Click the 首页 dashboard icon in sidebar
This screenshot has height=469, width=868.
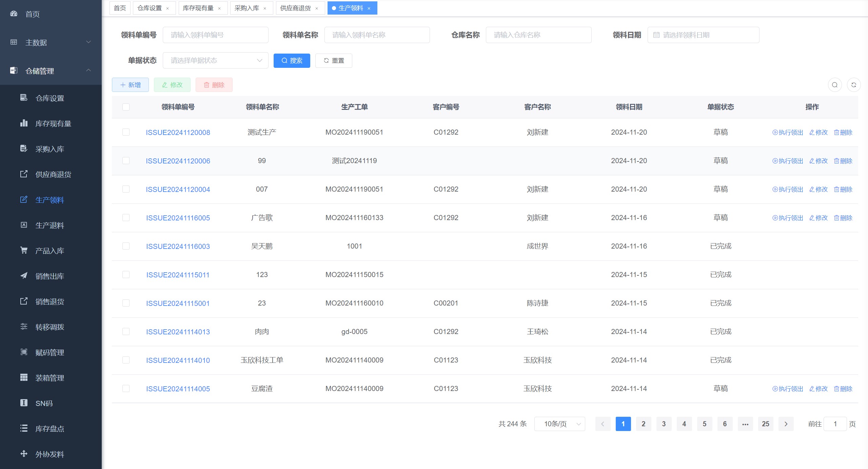click(x=14, y=14)
